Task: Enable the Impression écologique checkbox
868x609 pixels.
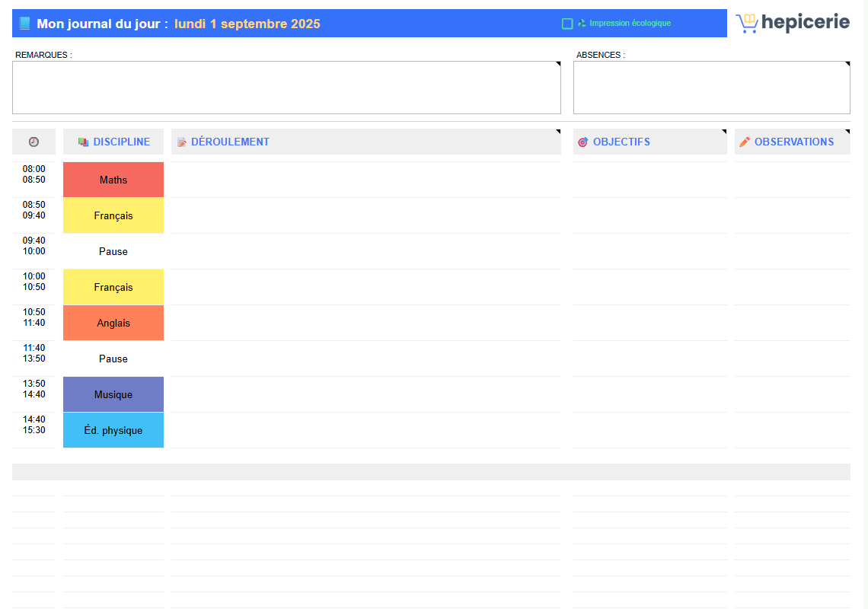Action: point(567,24)
